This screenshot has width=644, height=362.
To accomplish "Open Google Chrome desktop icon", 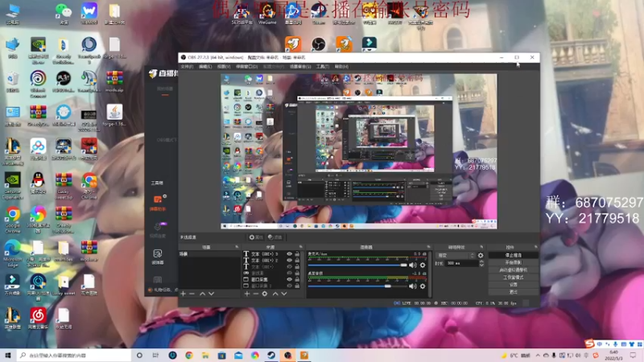I will (13, 220).
